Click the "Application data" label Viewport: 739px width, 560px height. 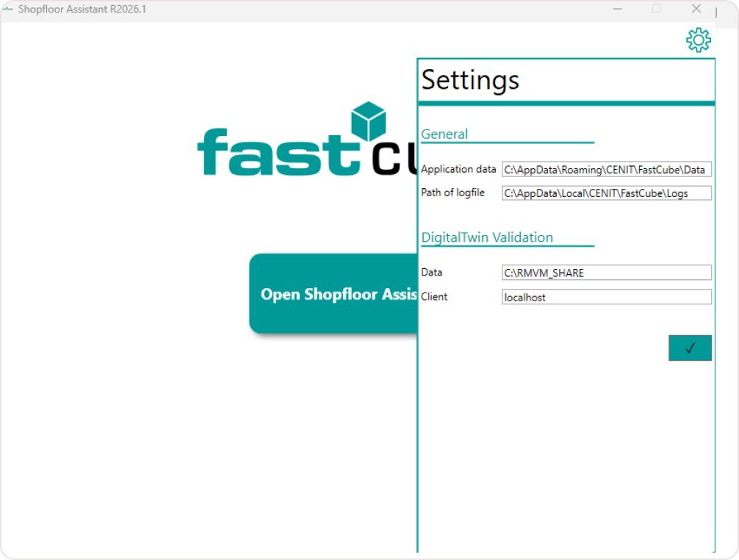coord(458,169)
